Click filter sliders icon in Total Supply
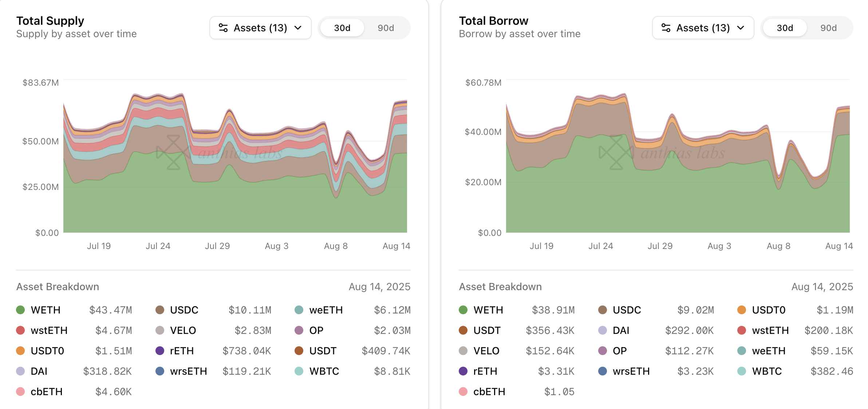This screenshot has height=409, width=868. point(223,28)
